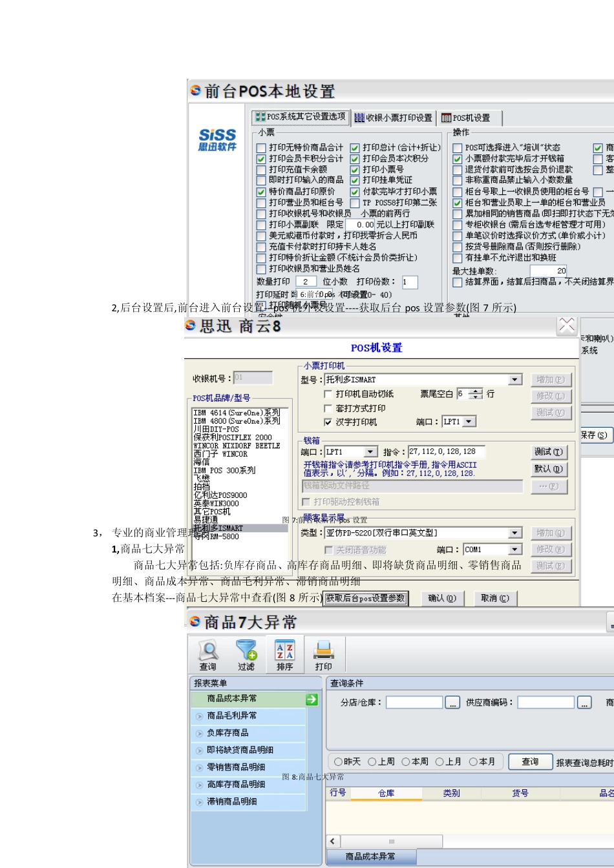This screenshot has height=868, width=614.
Task: Open 零销售商品明细 report menu item
Action: pyautogui.click(x=249, y=768)
